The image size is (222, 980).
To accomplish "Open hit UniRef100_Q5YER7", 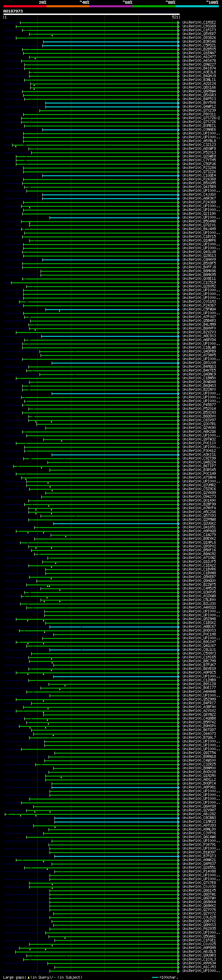I will coord(199,34).
